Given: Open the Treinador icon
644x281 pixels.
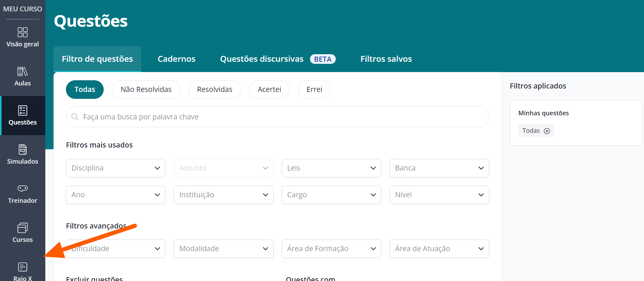Looking at the screenshot, I should point(23,188).
